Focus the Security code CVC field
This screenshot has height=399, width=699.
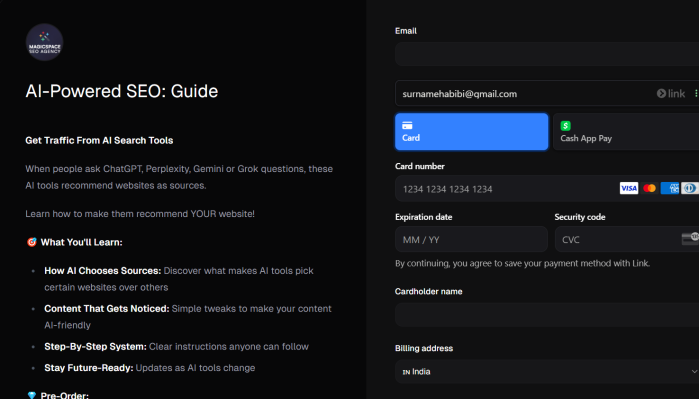(x=627, y=239)
